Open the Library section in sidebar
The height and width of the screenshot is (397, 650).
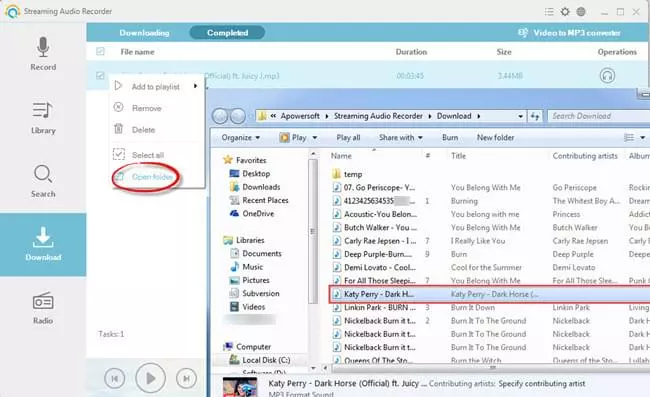point(43,117)
